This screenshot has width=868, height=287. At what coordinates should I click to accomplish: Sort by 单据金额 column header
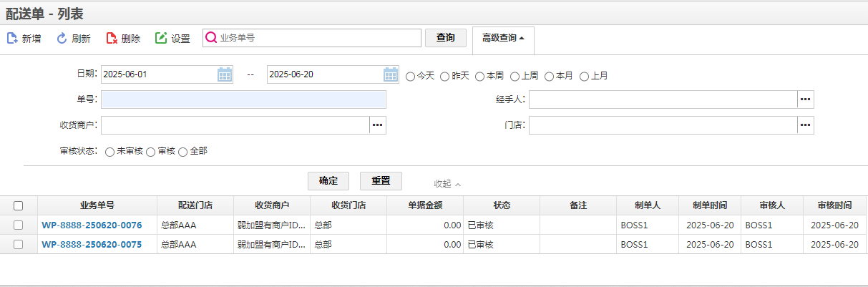tap(425, 205)
